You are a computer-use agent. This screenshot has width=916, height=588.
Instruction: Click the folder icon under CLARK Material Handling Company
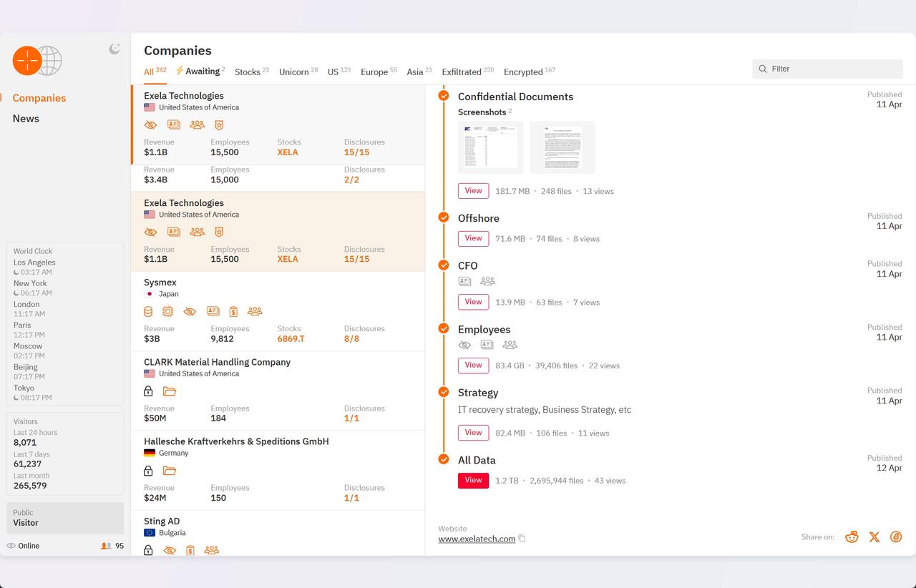tap(170, 391)
